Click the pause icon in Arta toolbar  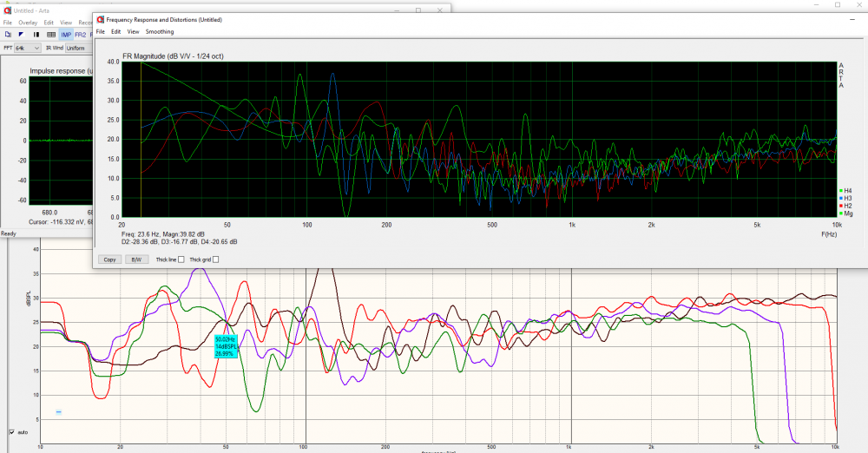36,34
